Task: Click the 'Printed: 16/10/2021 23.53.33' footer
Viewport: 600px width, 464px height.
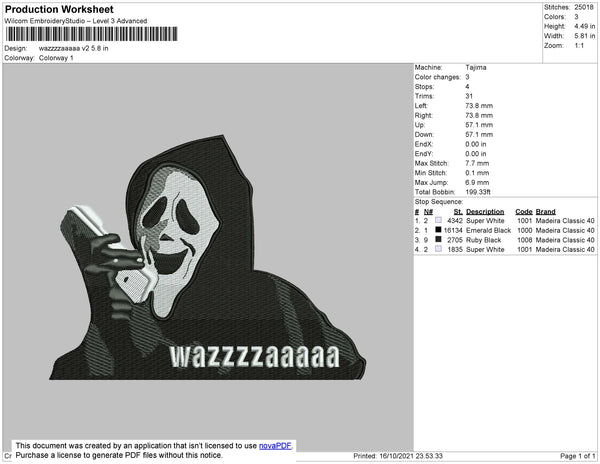Action: pos(398,456)
